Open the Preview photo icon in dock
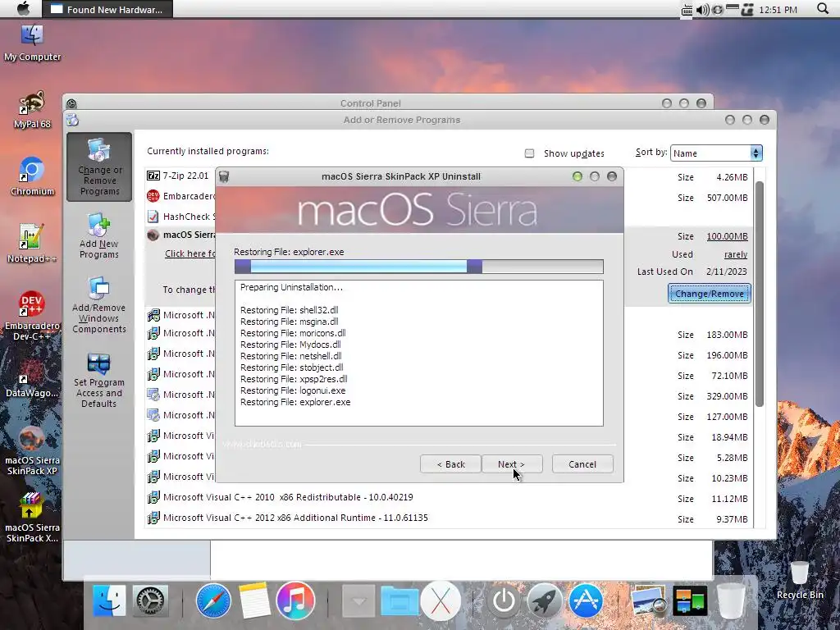Image resolution: width=840 pixels, height=630 pixels. point(648,601)
